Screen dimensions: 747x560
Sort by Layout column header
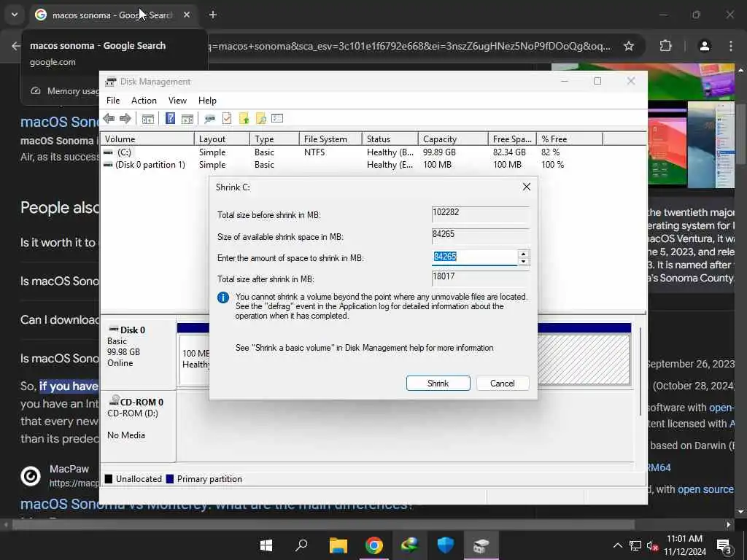click(x=222, y=139)
